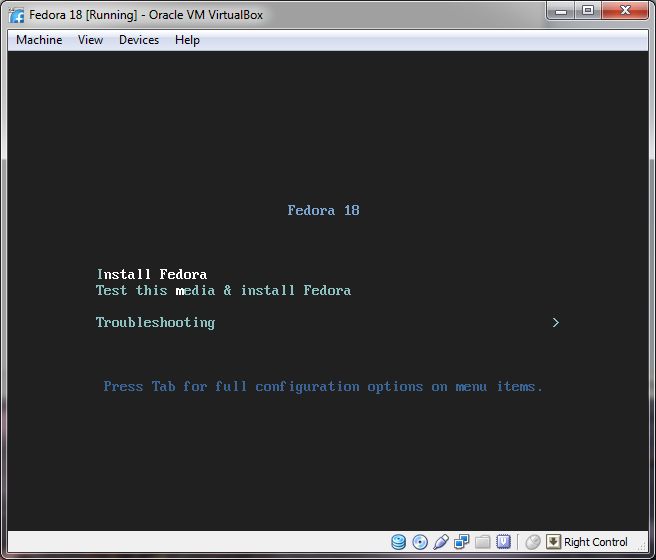The height and width of the screenshot is (560, 656).
Task: Click the hard disk activity status icon
Action: tap(398, 542)
